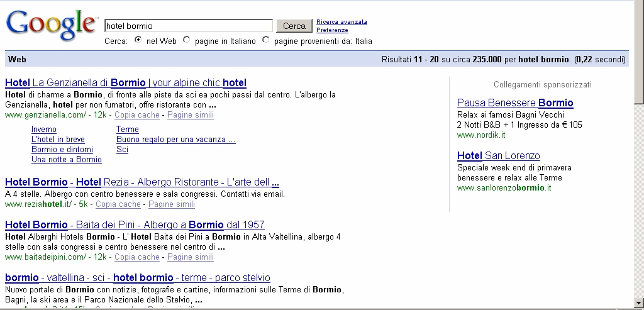Viewport: 644px width, 310px height.
Task: Open the Ricerca avanzata link
Action: point(341,22)
